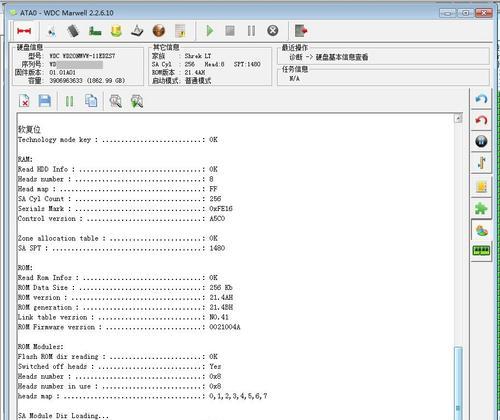Save the log using floppy disk icon
500x420 pixels.
click(x=45, y=101)
